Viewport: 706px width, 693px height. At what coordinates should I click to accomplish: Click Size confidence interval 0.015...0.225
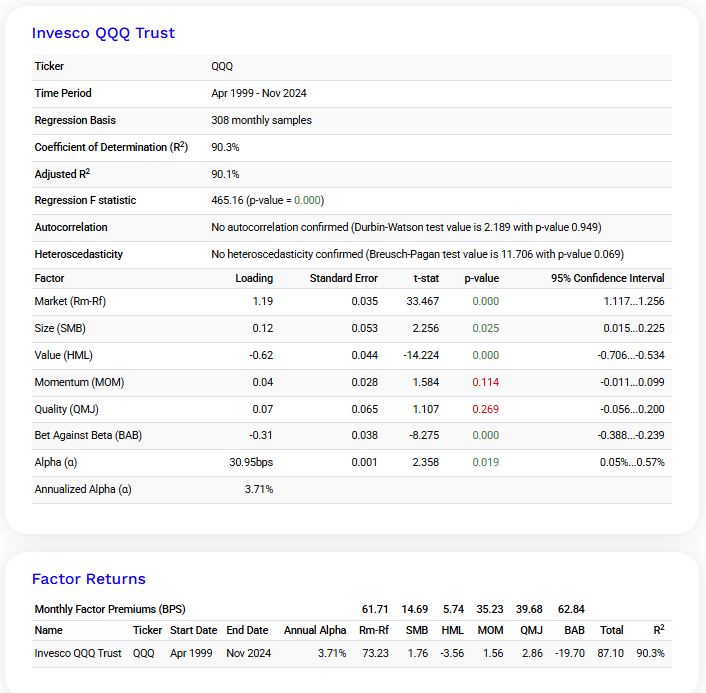click(x=634, y=328)
